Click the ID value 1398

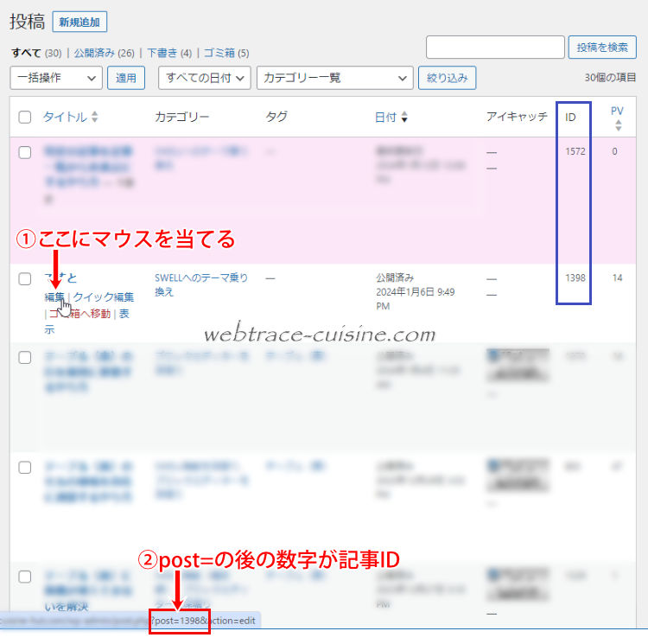(575, 277)
